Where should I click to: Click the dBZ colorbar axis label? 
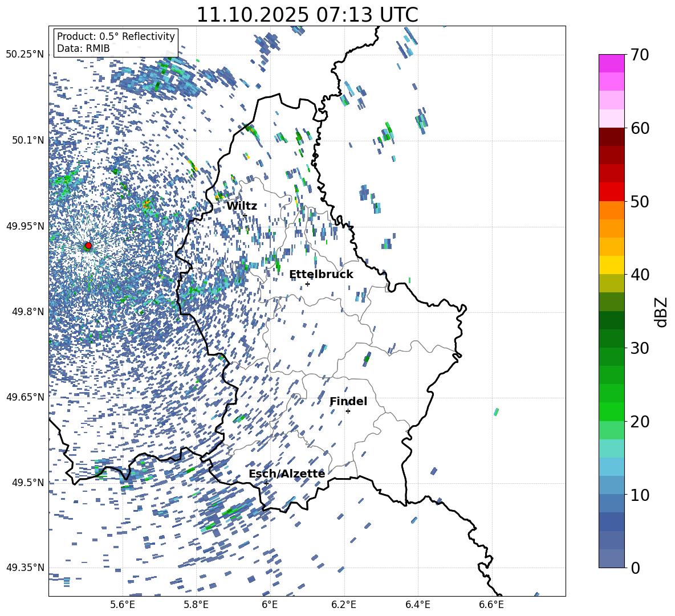point(662,312)
